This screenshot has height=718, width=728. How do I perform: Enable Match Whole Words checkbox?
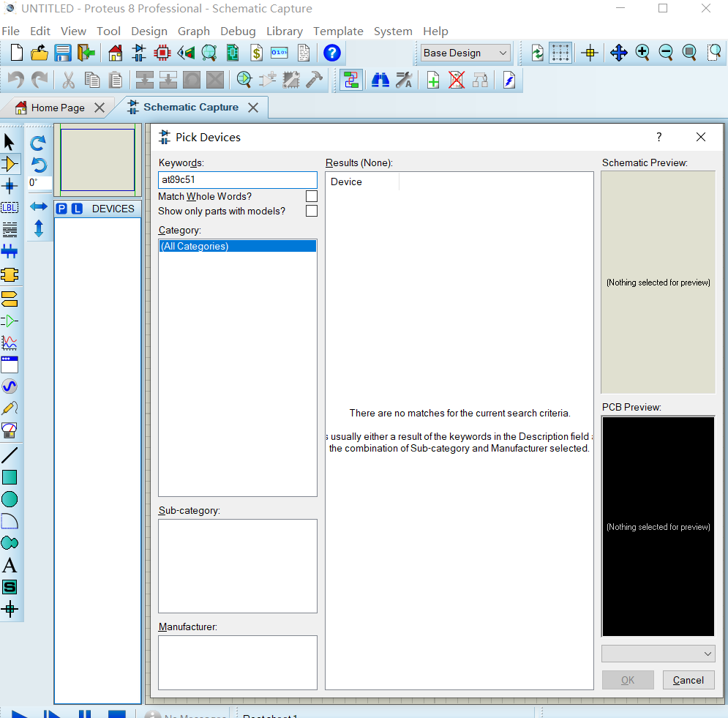312,196
